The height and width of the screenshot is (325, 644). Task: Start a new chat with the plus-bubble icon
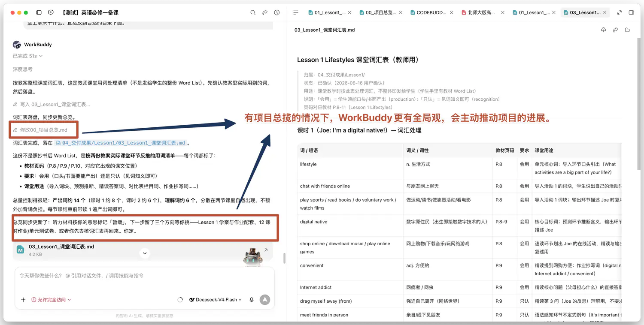coord(51,12)
